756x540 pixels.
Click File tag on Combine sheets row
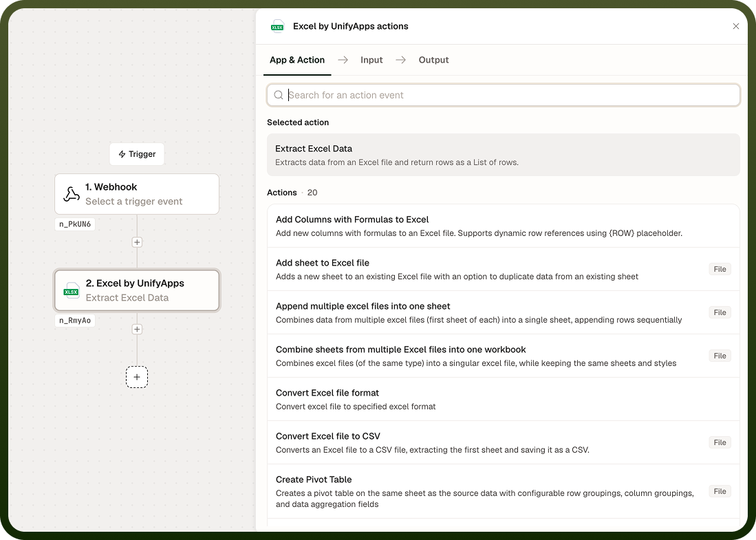pos(720,356)
